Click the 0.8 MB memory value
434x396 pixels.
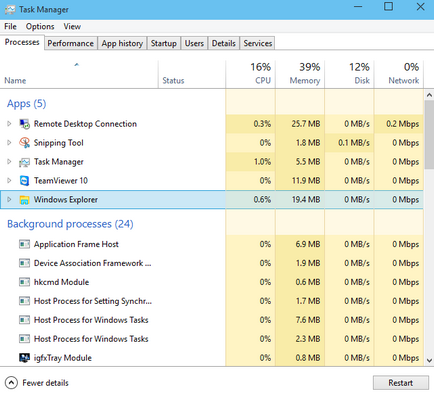pos(308,358)
